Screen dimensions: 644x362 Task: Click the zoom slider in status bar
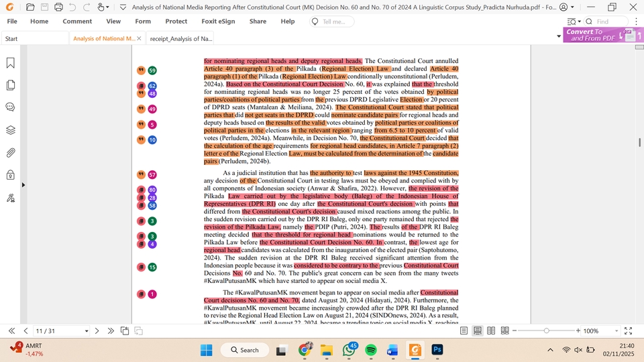click(x=547, y=331)
